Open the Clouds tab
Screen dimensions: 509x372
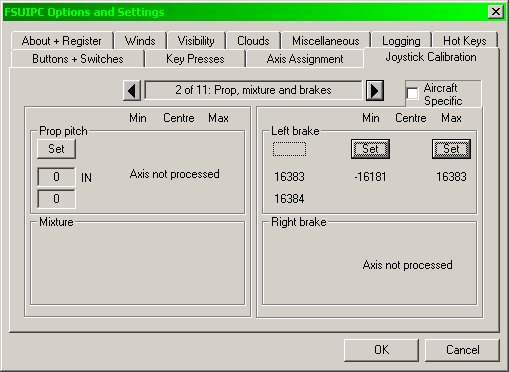[253, 41]
